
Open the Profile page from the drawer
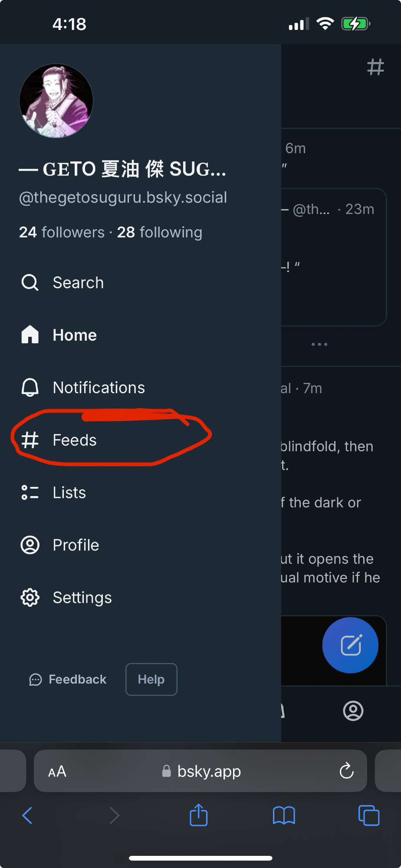click(76, 545)
